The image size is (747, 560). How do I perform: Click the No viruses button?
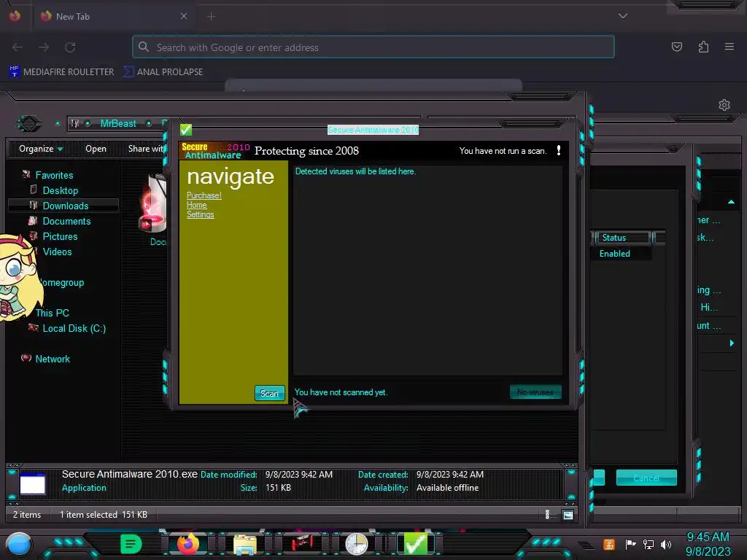click(535, 392)
